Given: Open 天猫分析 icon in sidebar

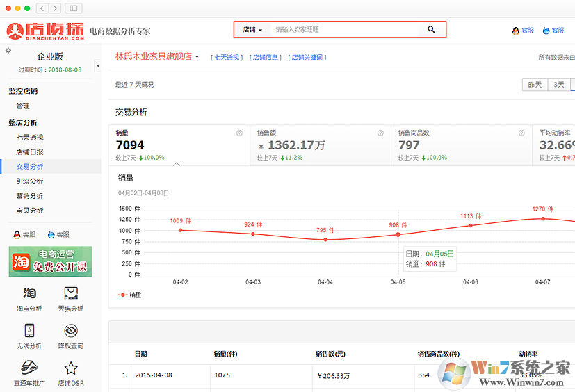Looking at the screenshot, I should click(x=70, y=293).
